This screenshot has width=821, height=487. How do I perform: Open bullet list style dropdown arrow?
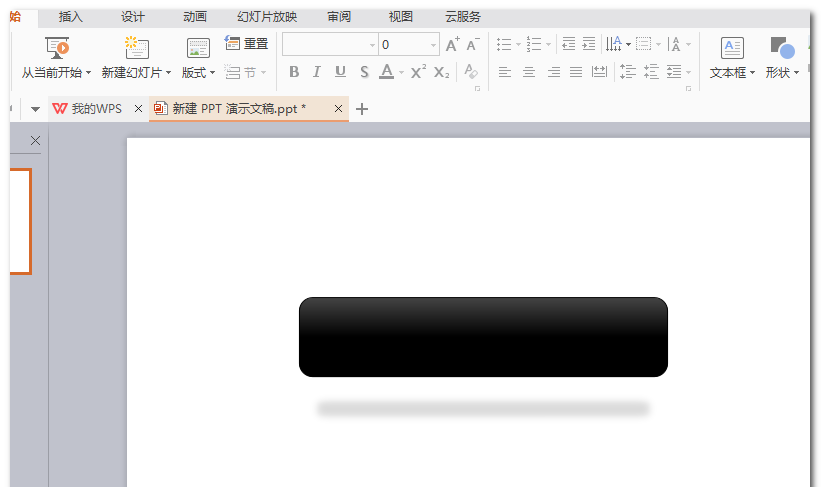coord(518,45)
